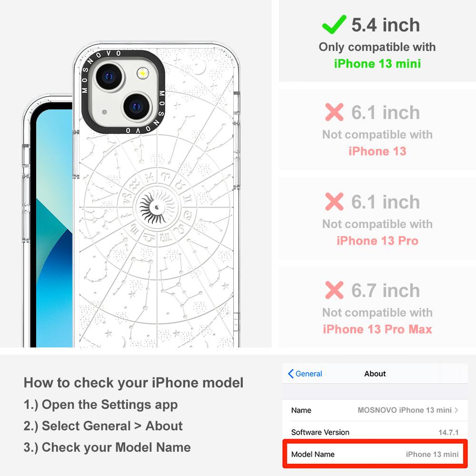Click the red X beside iPhone 13
Image resolution: width=476 pixels, height=476 pixels.
click(x=334, y=112)
